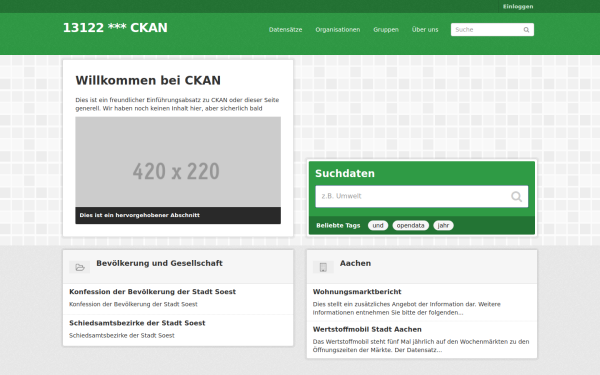Screen dimensions: 600x375
Task: Click the 'Dies ist ein freundlicher Einführungsabsatz' paragraph
Action: coord(177,104)
